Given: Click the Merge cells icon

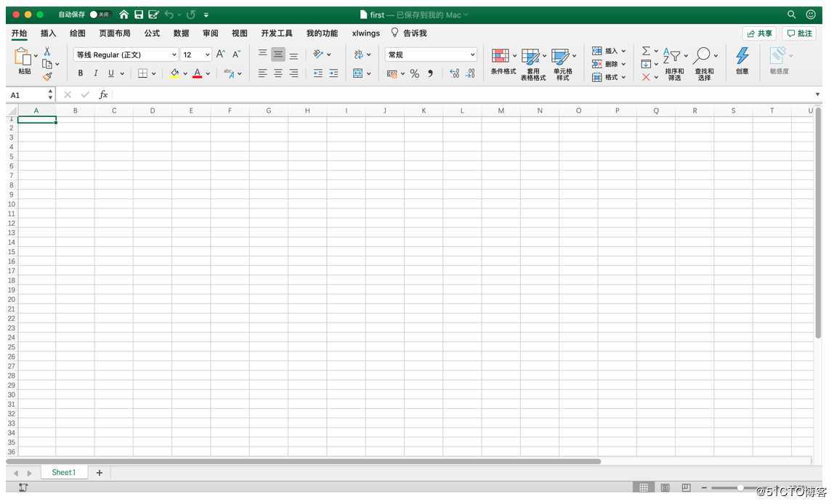Looking at the screenshot, I should 358,73.
